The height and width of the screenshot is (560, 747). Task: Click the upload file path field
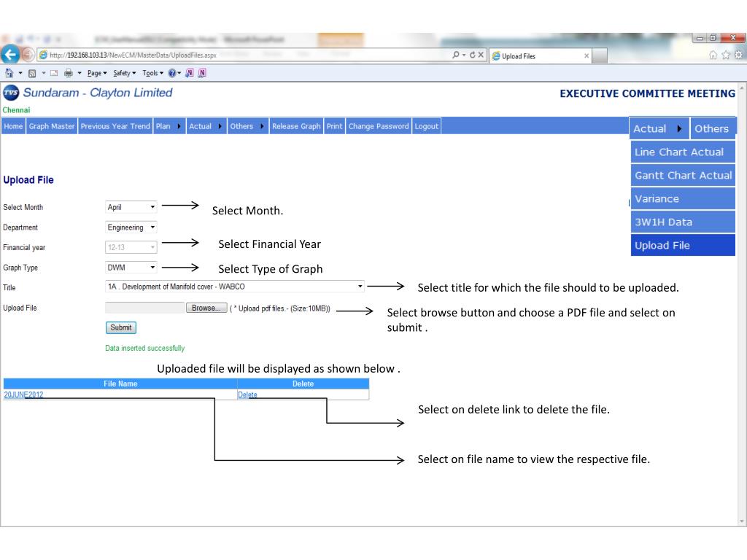point(145,308)
